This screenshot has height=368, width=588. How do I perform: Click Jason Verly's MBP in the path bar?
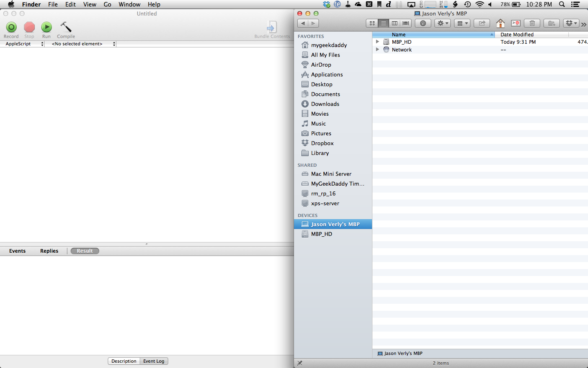(x=400, y=353)
